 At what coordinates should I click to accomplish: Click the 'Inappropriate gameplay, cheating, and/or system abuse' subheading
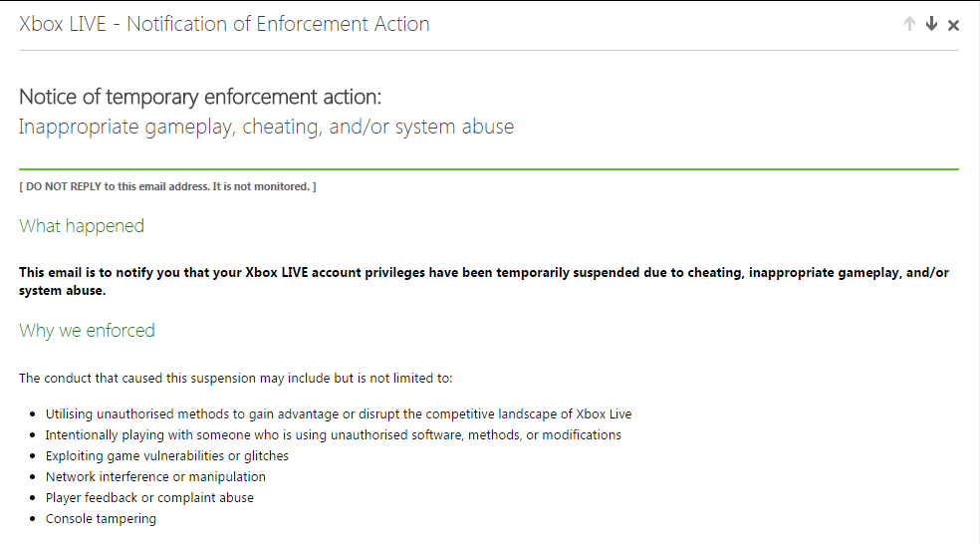click(266, 128)
